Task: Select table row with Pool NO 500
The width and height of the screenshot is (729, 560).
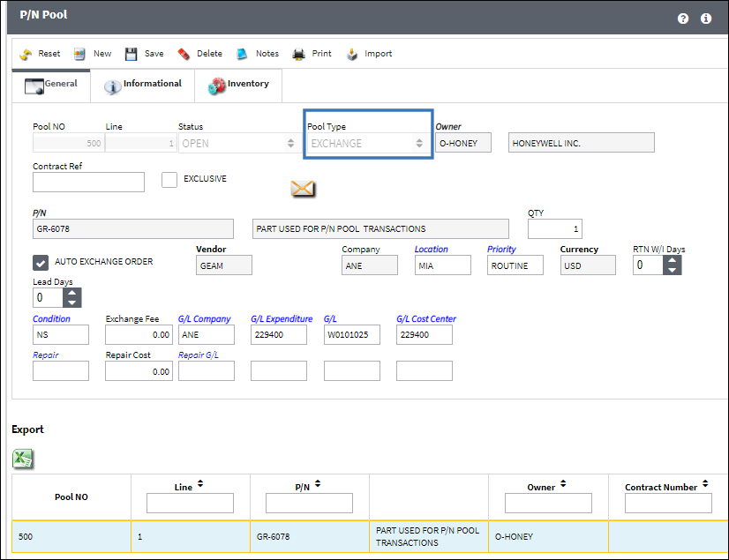Action: (370, 537)
